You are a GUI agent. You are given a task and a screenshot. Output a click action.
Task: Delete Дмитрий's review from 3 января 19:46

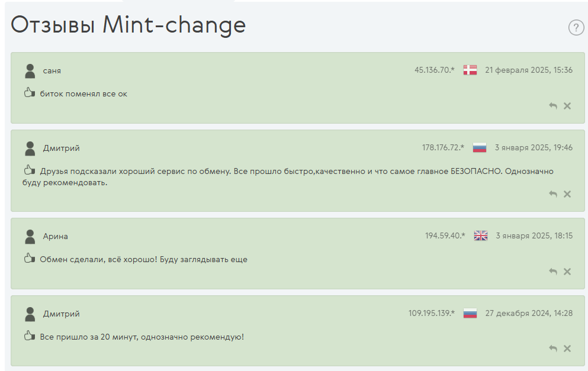567,194
